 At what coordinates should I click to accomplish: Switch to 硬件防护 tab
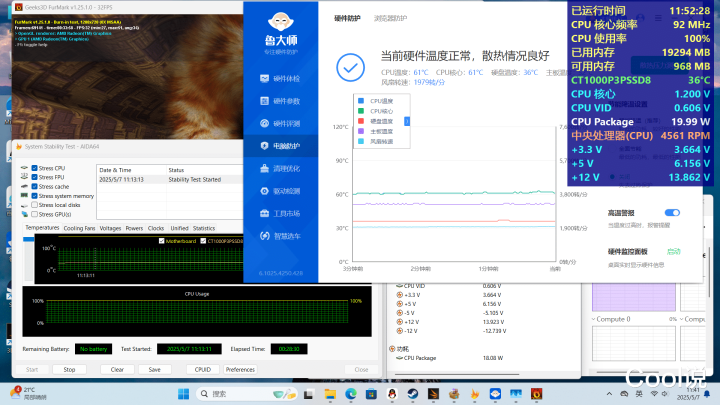[347, 18]
